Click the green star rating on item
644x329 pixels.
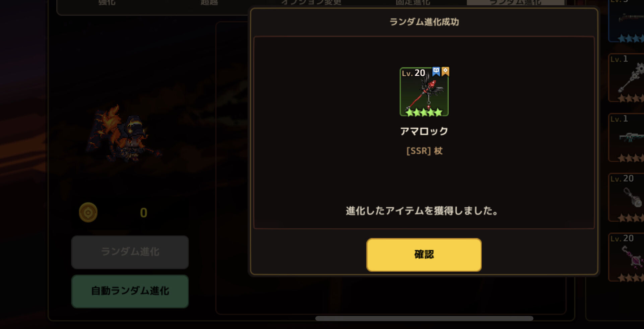pyautogui.click(x=424, y=112)
